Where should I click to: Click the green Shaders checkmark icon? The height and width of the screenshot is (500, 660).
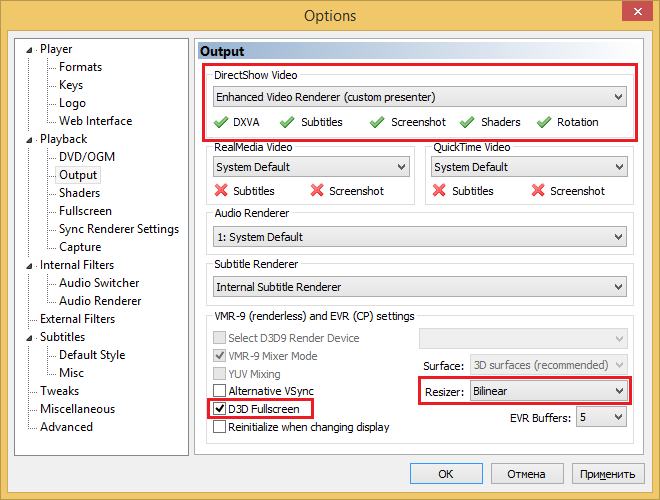click(x=467, y=122)
